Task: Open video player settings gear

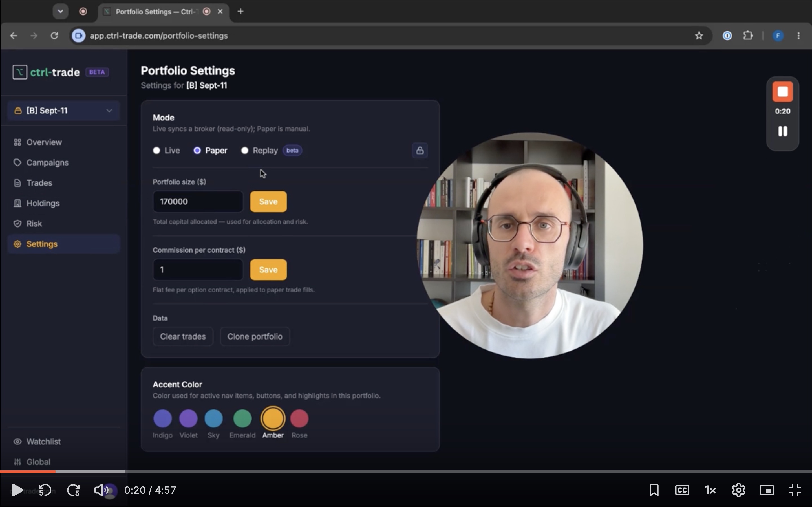Action: (739, 490)
